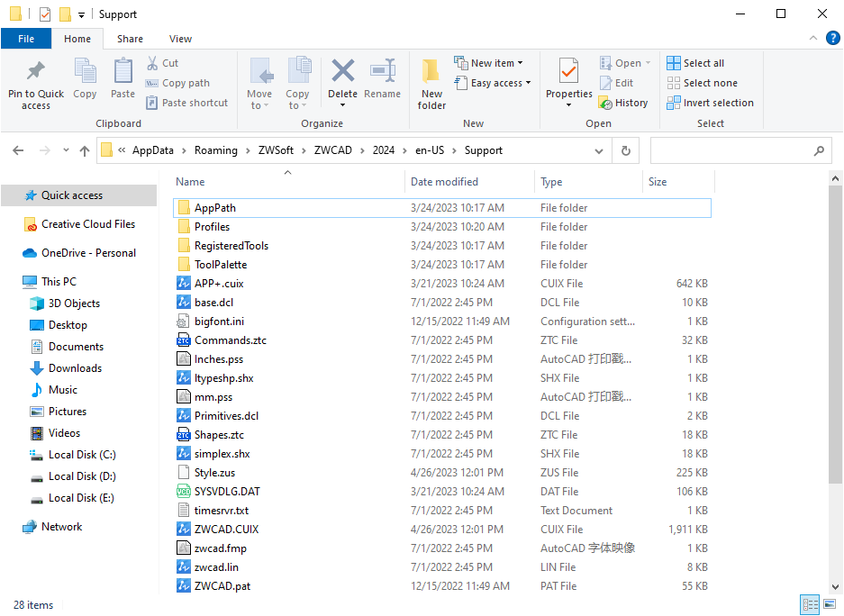Expand the Open command dropdown arrow

(648, 63)
